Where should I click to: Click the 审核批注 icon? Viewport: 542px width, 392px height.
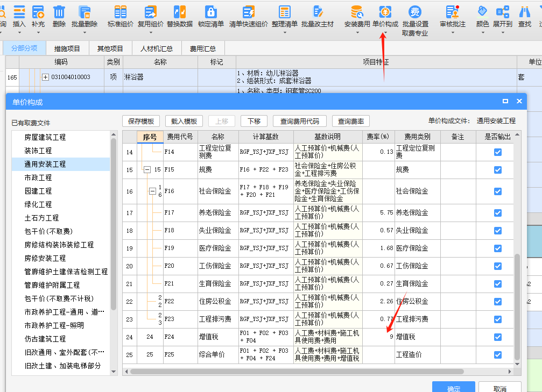coord(453,12)
